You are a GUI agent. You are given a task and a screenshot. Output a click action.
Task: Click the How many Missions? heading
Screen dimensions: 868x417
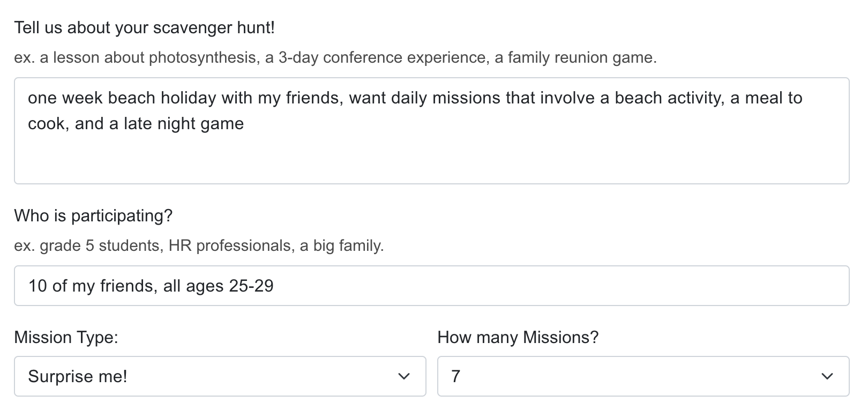point(518,338)
